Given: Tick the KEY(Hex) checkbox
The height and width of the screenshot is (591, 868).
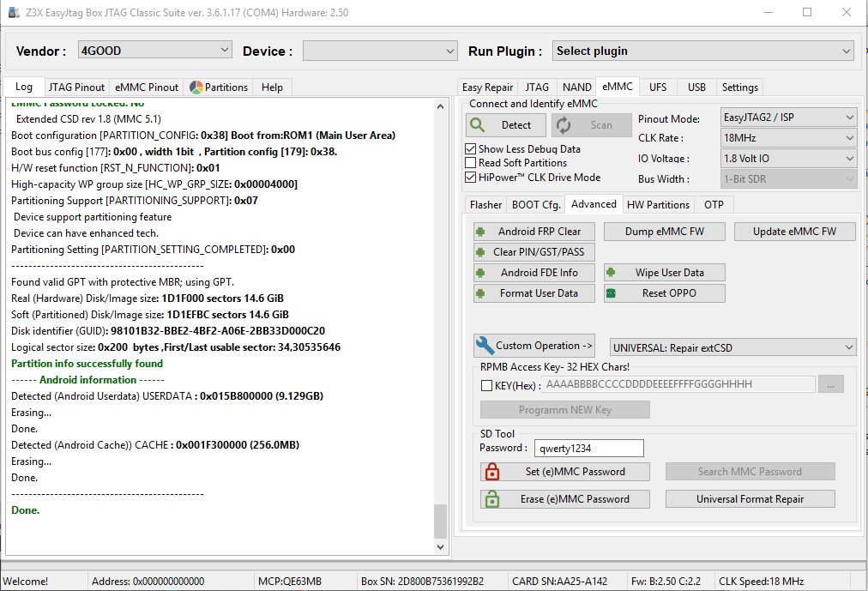Looking at the screenshot, I should coord(486,386).
